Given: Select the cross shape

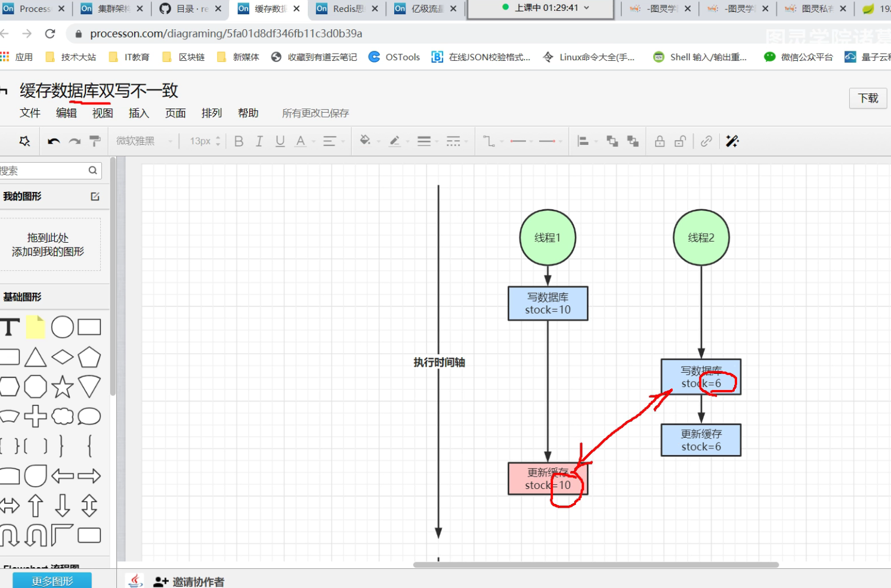Looking at the screenshot, I should point(35,416).
